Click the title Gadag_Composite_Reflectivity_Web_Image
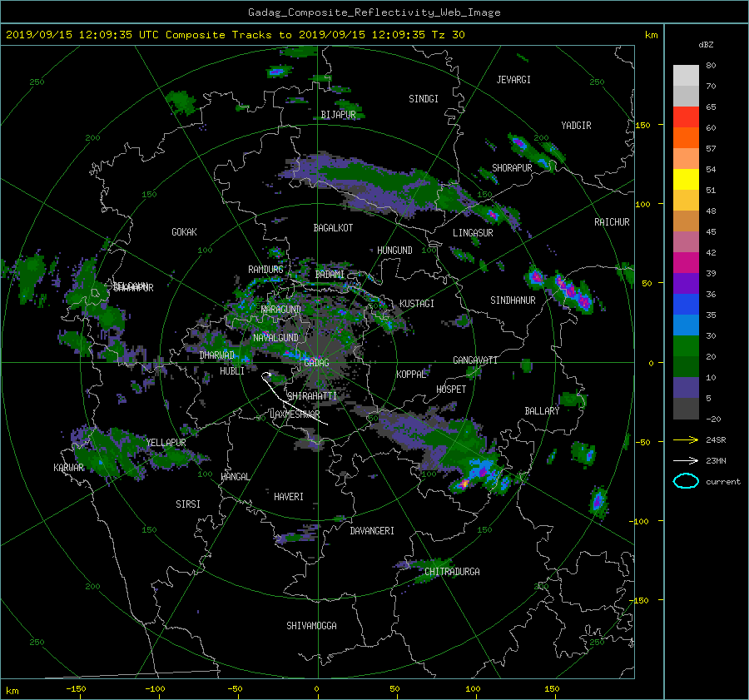Image resolution: width=749 pixels, height=700 pixels. point(374,12)
